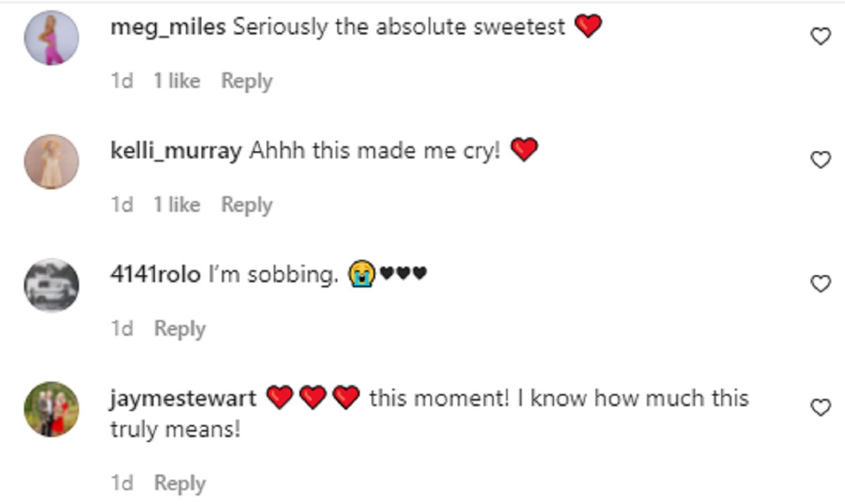Screen dimensions: 845x504
Task: View the 1 like on meg_miles' comment
Action: click(x=177, y=81)
